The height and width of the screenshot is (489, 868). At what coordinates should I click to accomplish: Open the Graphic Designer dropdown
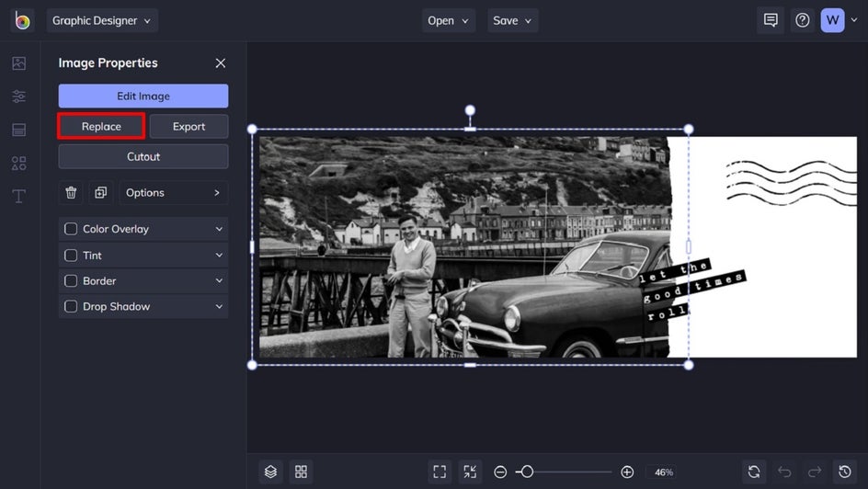point(101,20)
